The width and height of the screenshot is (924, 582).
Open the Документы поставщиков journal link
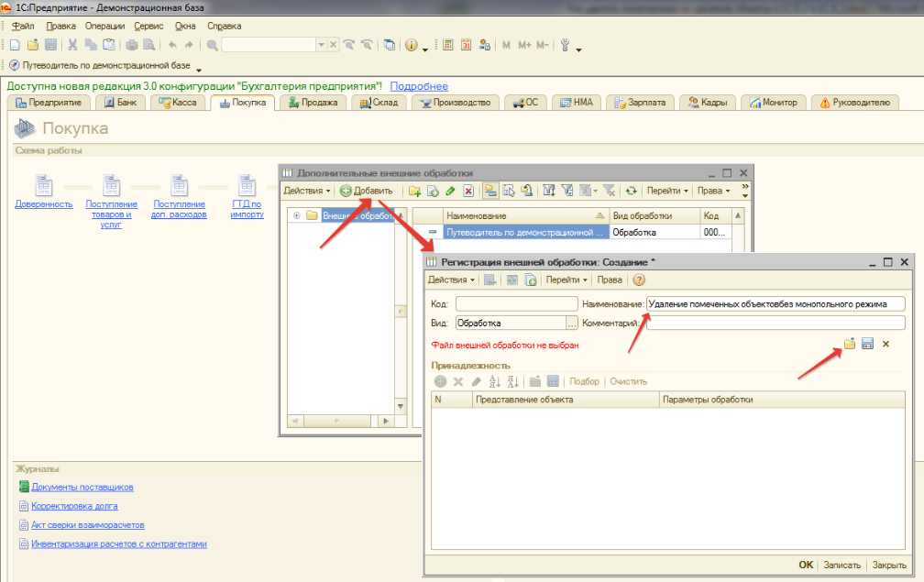pos(82,487)
